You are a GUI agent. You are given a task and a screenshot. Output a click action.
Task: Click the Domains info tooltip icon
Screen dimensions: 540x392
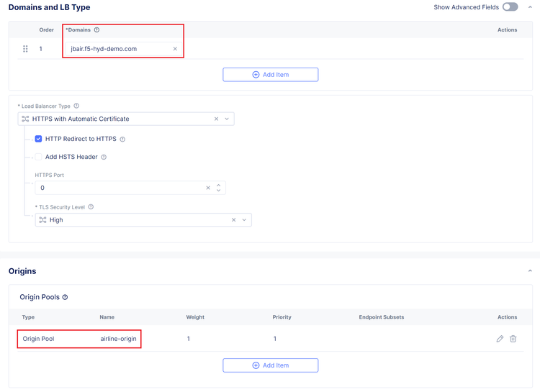97,30
